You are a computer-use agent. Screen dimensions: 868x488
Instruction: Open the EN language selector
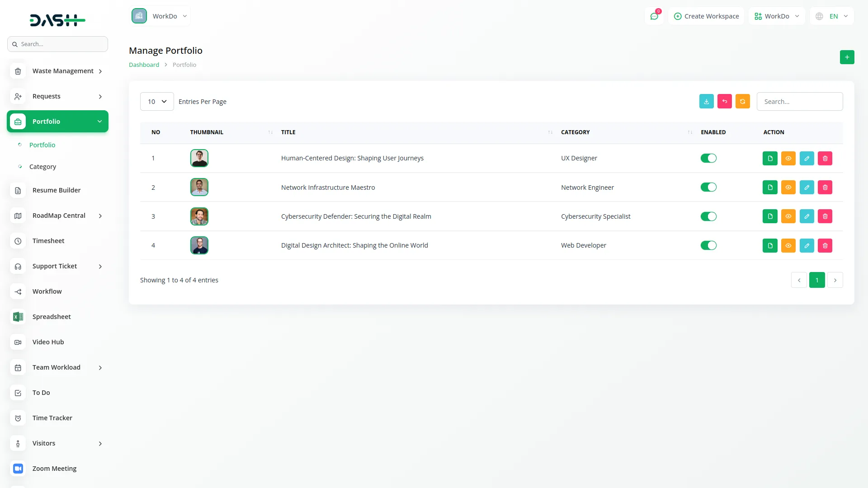pyautogui.click(x=831, y=16)
